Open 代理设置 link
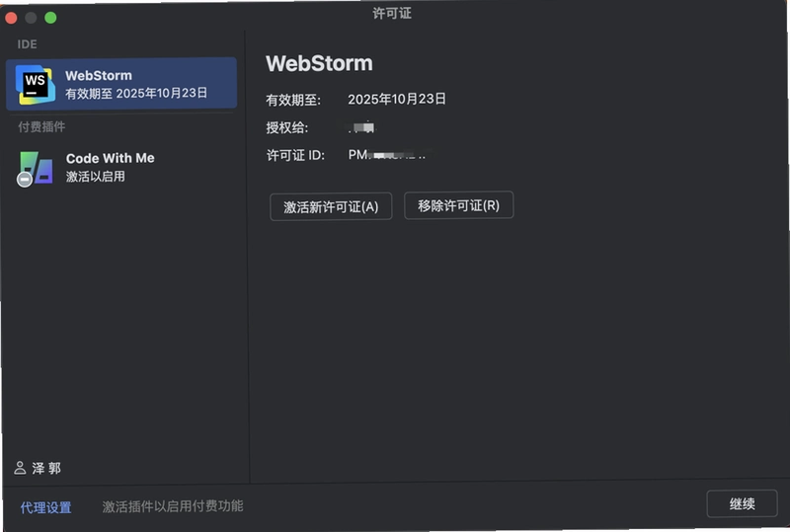This screenshot has height=532, width=790. click(x=45, y=507)
